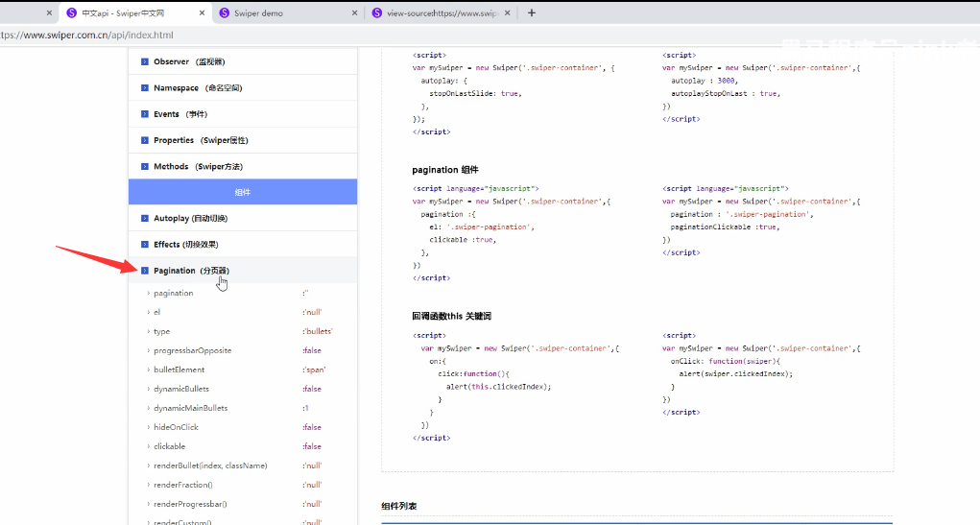Click the stopOnLastSlide: true code line
This screenshot has height=525, width=980.
point(475,94)
